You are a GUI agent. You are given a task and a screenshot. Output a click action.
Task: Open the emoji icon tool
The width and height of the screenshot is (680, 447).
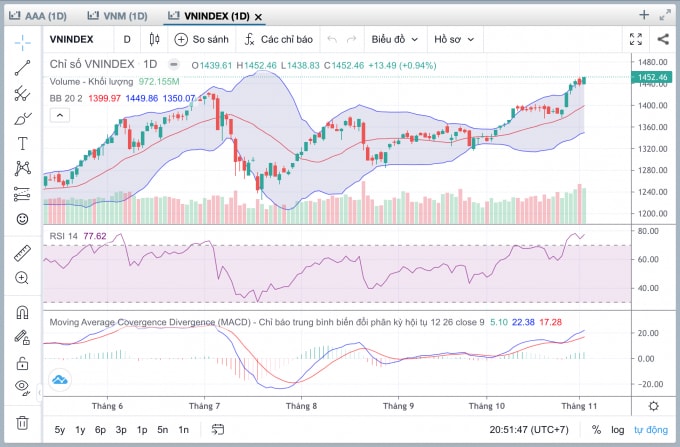(23, 219)
